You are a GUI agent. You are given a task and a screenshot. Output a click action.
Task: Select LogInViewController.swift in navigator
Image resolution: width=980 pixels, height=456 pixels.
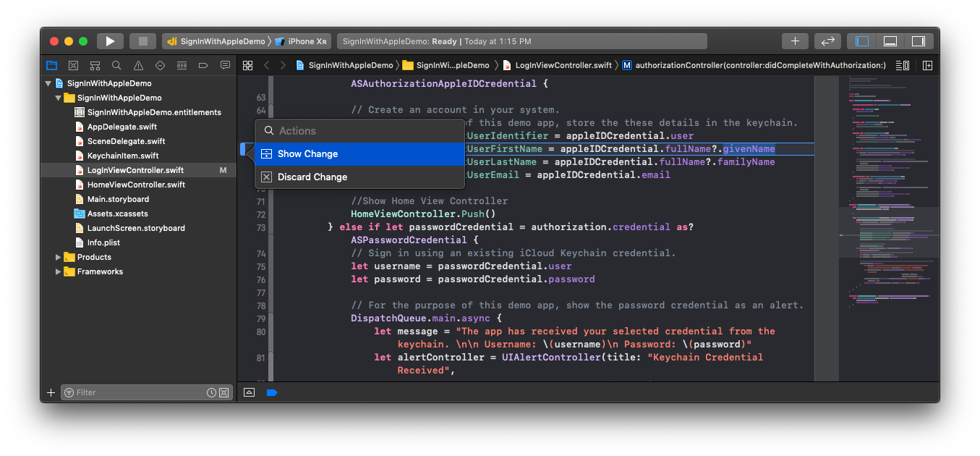(139, 170)
